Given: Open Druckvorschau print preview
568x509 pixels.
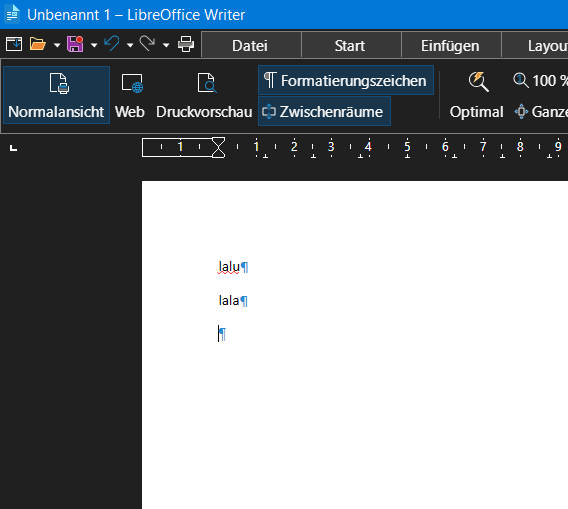Looking at the screenshot, I should click(204, 95).
